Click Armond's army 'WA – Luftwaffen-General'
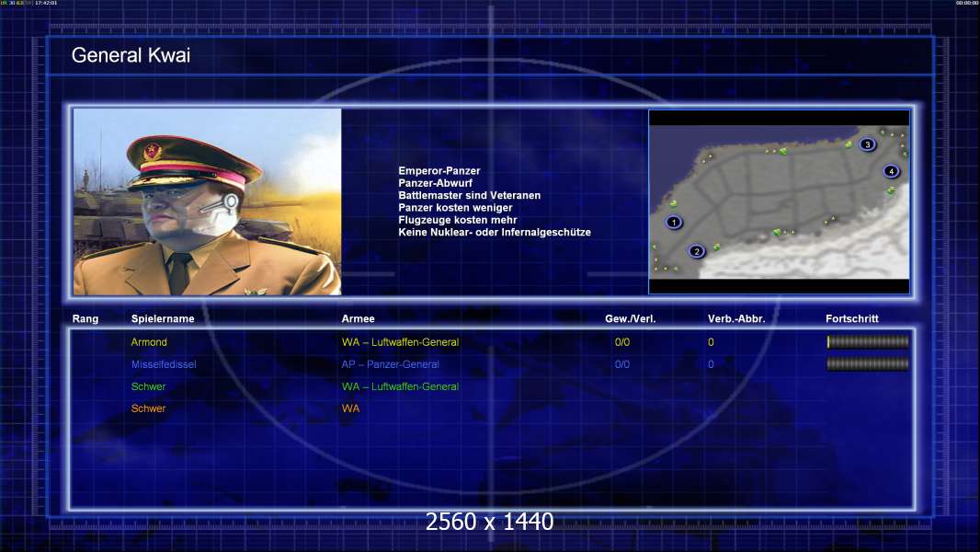This screenshot has width=980, height=552. [400, 342]
